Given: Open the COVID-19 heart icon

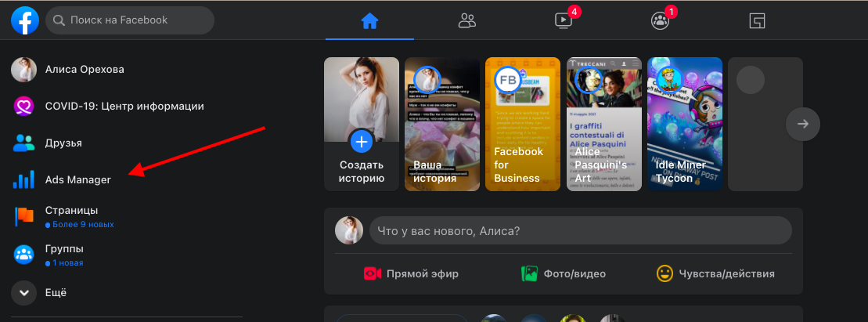Looking at the screenshot, I should (23, 106).
